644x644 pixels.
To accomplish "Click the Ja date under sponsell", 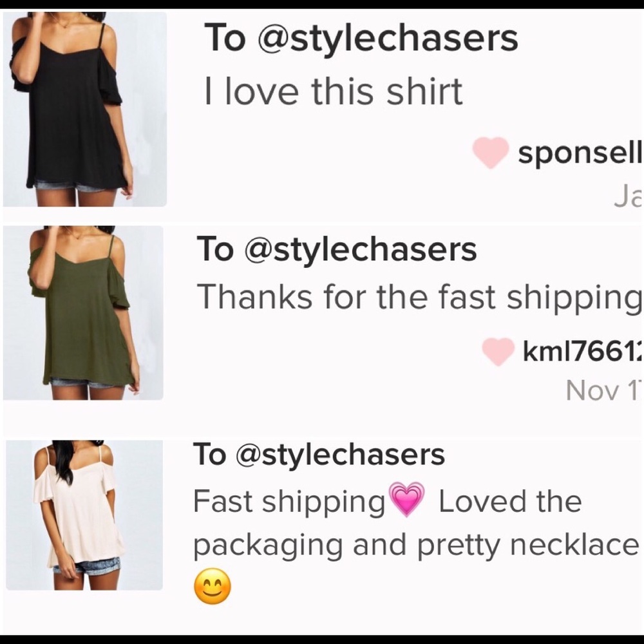I will click(x=628, y=198).
